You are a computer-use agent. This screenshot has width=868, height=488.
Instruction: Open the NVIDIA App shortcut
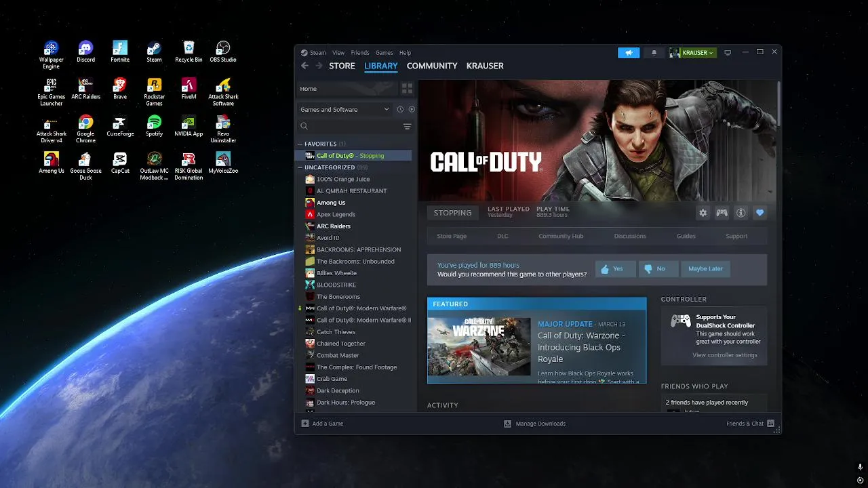tap(189, 126)
